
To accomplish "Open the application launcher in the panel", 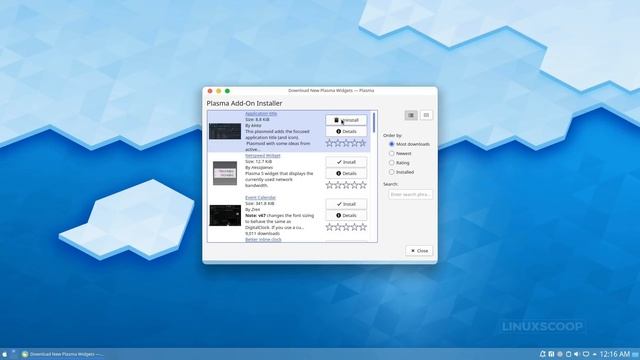I will pos(4,354).
